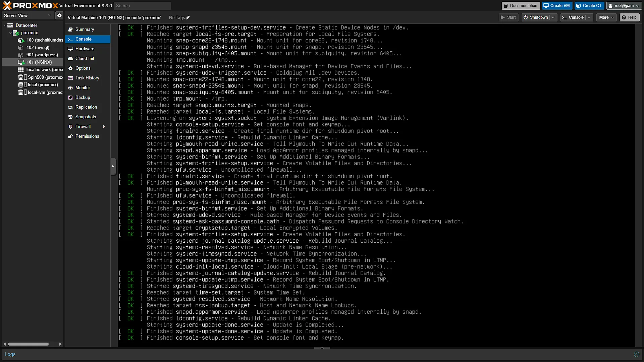The width and height of the screenshot is (644, 362).
Task: Click the Create CT button
Action: pyautogui.click(x=589, y=6)
